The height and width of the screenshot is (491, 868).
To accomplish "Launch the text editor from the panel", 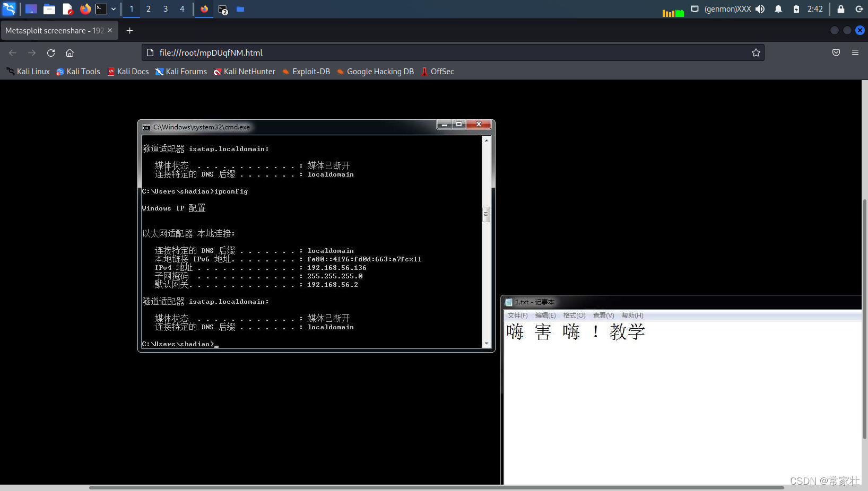I will pyautogui.click(x=67, y=9).
